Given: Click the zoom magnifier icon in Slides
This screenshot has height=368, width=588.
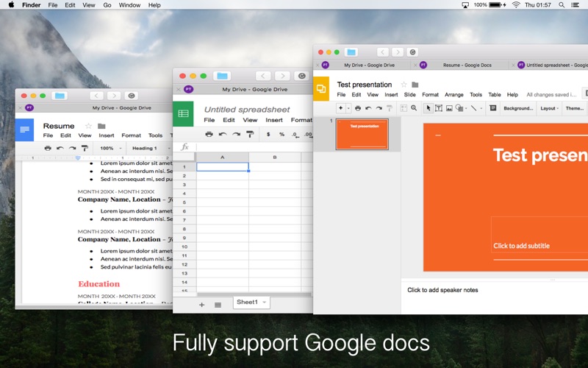Looking at the screenshot, I should click(x=414, y=108).
